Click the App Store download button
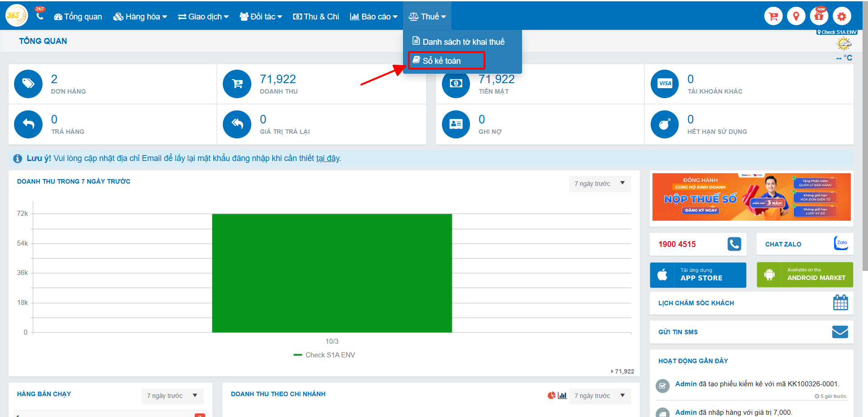 [x=698, y=275]
